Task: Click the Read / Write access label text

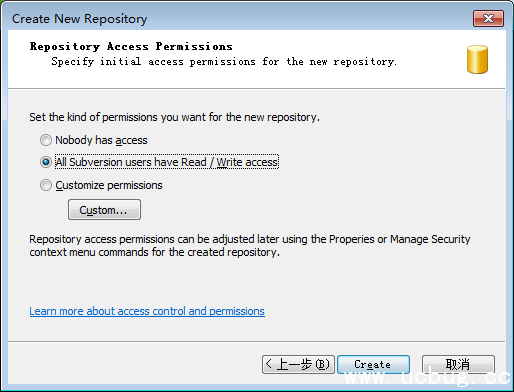Action: [x=230, y=162]
